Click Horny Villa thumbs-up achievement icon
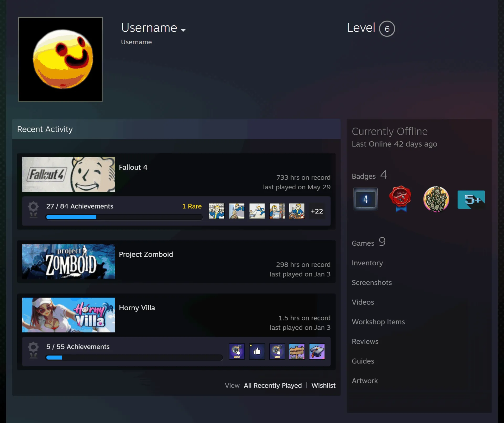The width and height of the screenshot is (504, 423). coord(257,351)
